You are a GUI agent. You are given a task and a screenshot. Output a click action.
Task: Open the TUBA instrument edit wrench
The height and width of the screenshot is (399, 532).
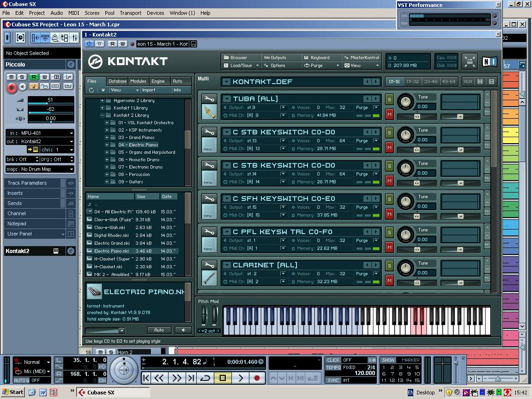tap(209, 99)
